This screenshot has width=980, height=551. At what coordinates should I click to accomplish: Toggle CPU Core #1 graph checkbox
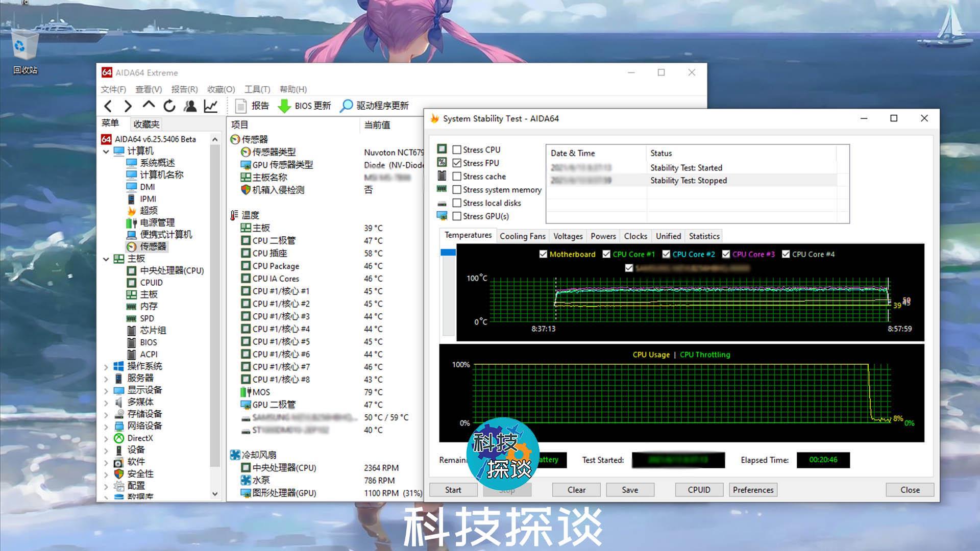(x=606, y=254)
